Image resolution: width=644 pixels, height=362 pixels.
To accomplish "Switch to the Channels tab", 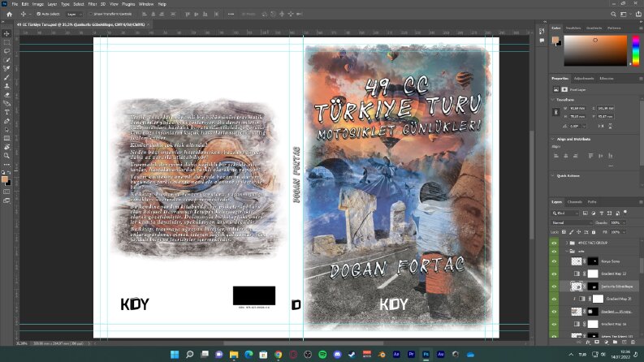I will point(575,202).
